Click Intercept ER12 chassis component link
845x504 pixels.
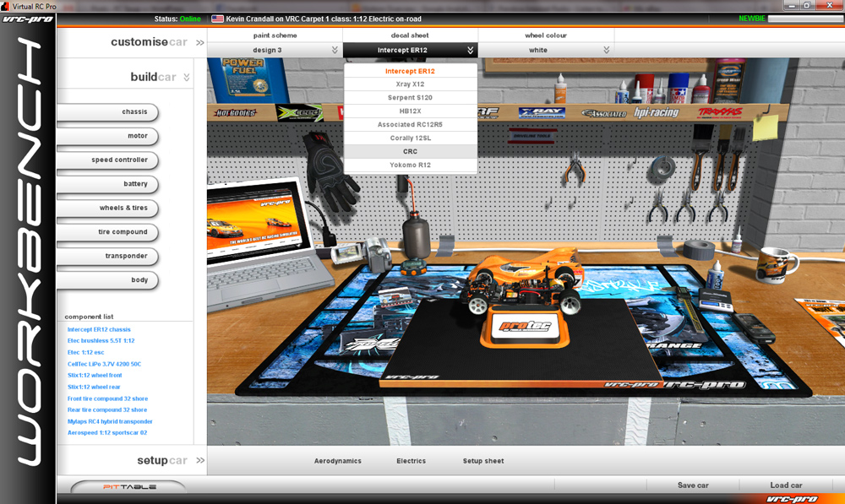(x=99, y=329)
